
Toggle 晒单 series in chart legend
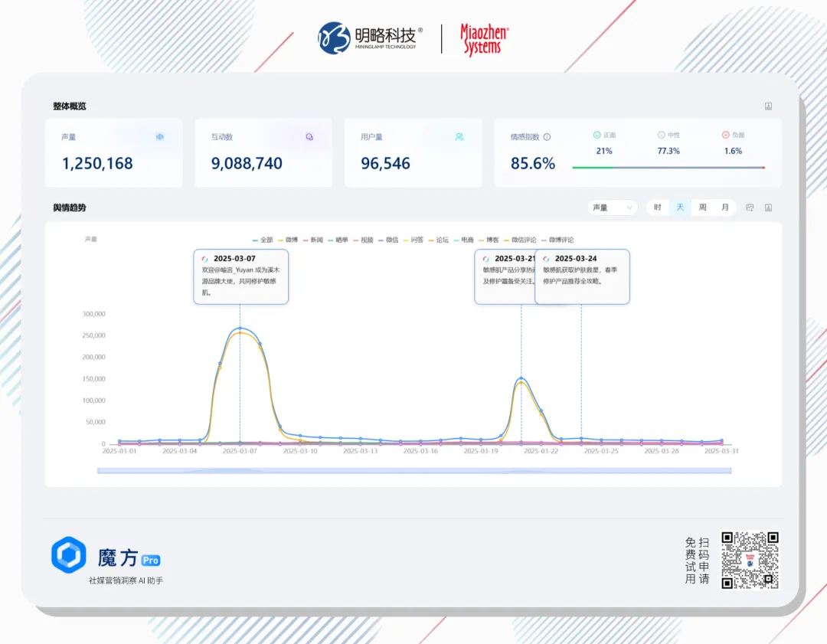point(338,240)
